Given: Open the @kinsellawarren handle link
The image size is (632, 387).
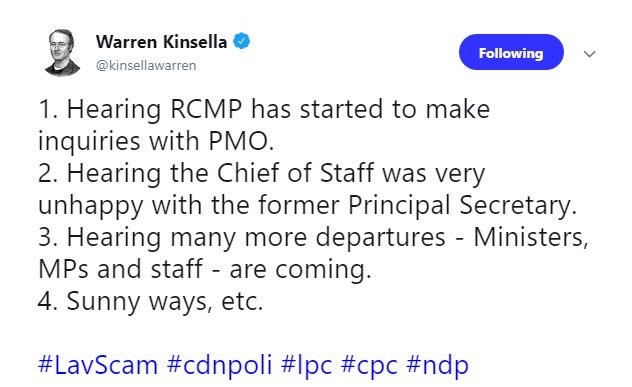Looking at the screenshot, I should click(146, 65).
